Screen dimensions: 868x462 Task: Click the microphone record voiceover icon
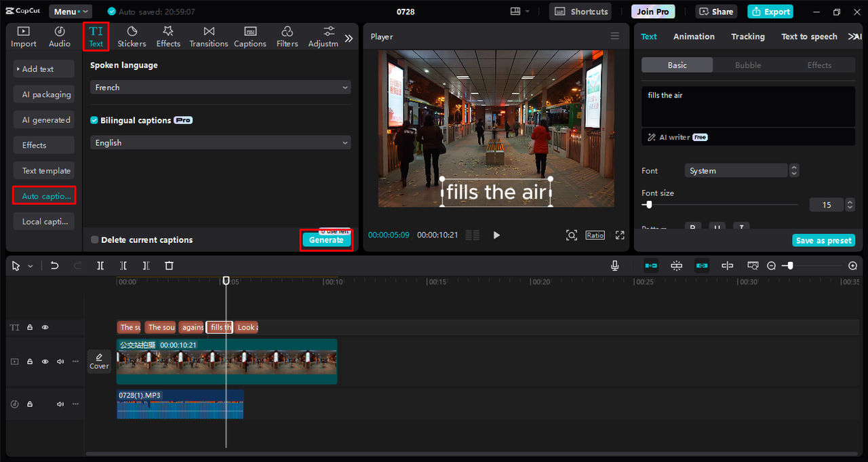615,266
